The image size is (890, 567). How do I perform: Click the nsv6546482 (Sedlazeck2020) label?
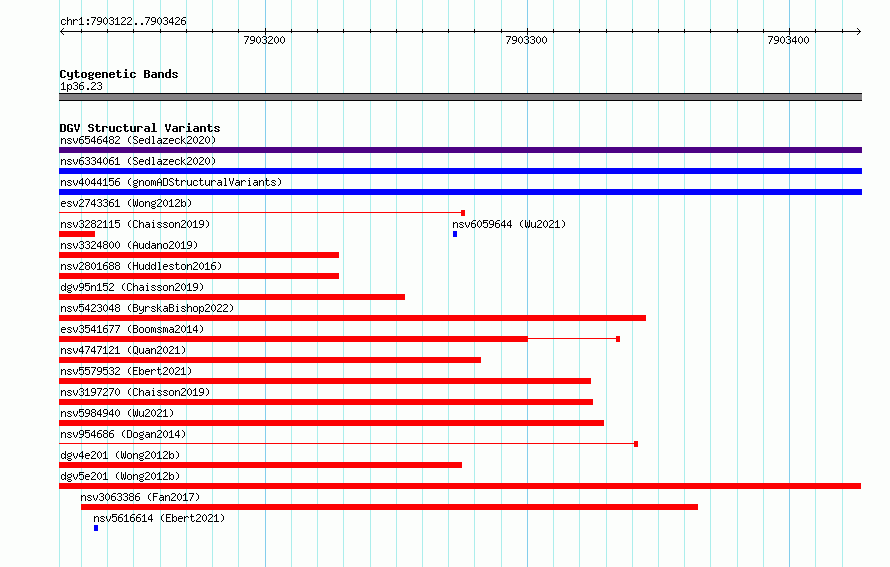[x=138, y=140]
